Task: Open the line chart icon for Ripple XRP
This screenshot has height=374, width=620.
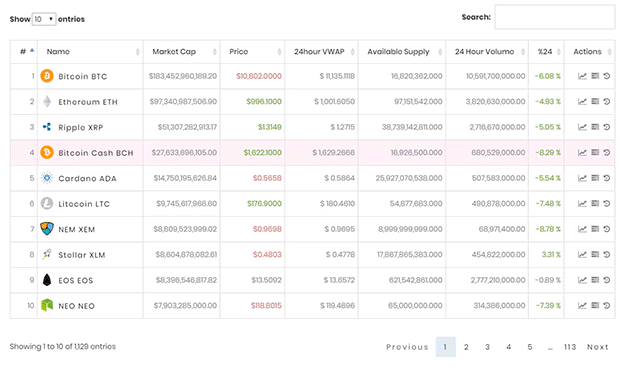Action: (582, 127)
